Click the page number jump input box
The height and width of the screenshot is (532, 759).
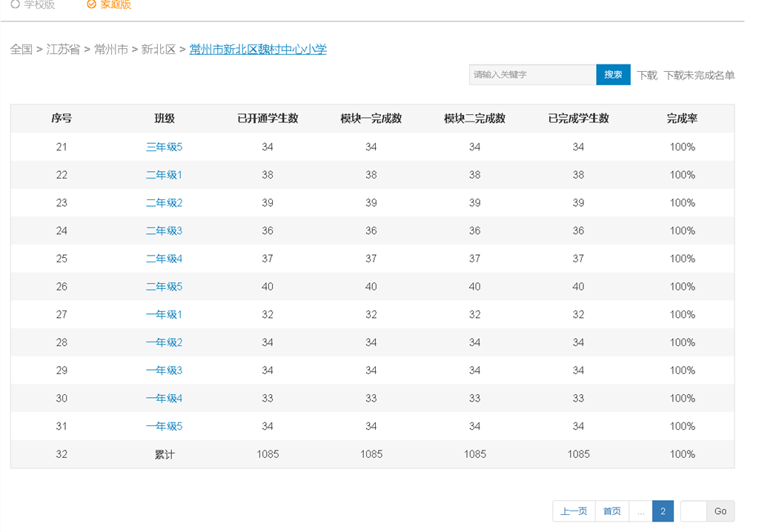click(x=693, y=511)
